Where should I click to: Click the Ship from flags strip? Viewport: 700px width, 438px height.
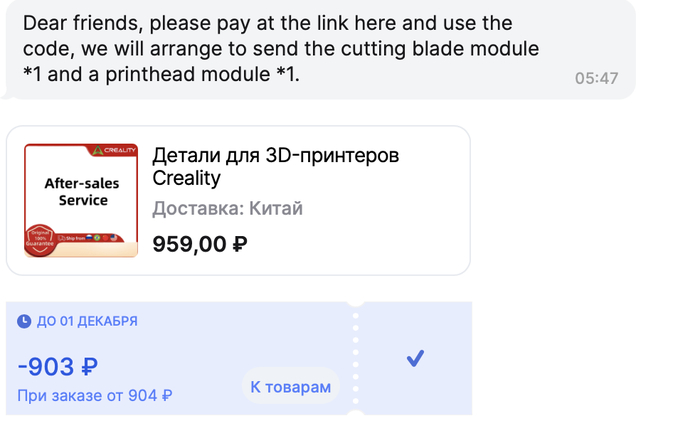(x=90, y=239)
